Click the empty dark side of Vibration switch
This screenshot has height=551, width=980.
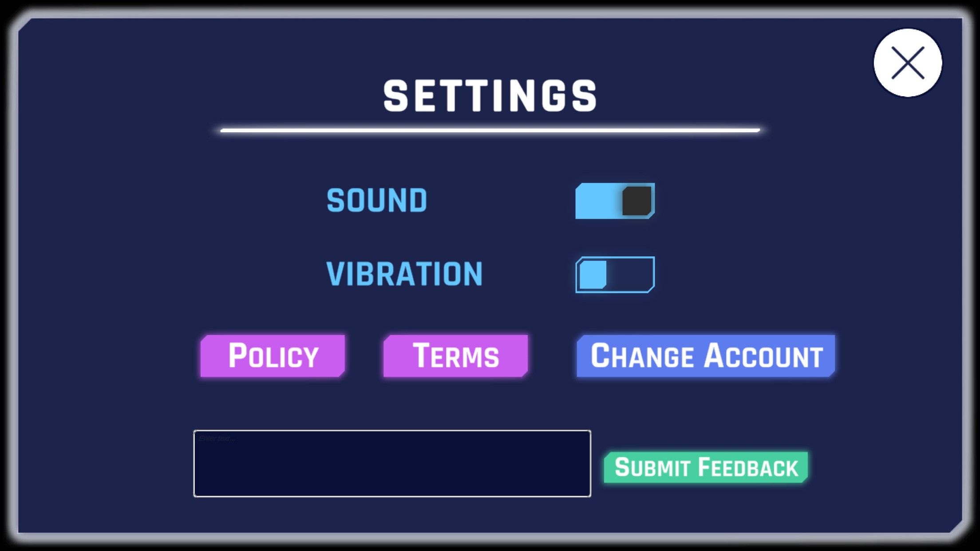pyautogui.click(x=630, y=275)
